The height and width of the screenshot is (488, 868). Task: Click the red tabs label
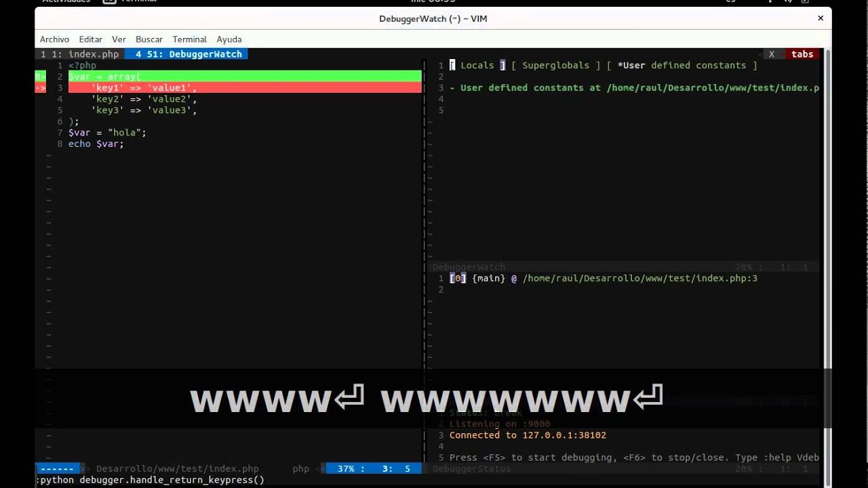(802, 54)
